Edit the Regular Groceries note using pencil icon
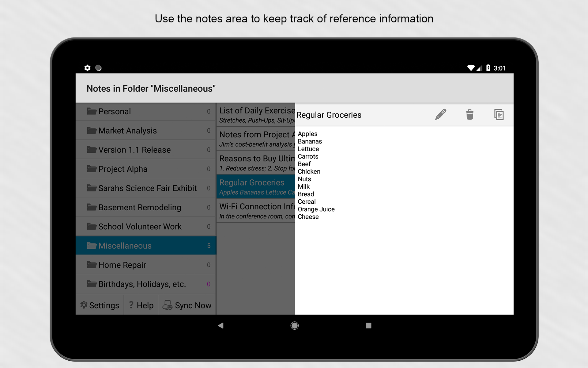The width and height of the screenshot is (588, 368). coord(440,114)
